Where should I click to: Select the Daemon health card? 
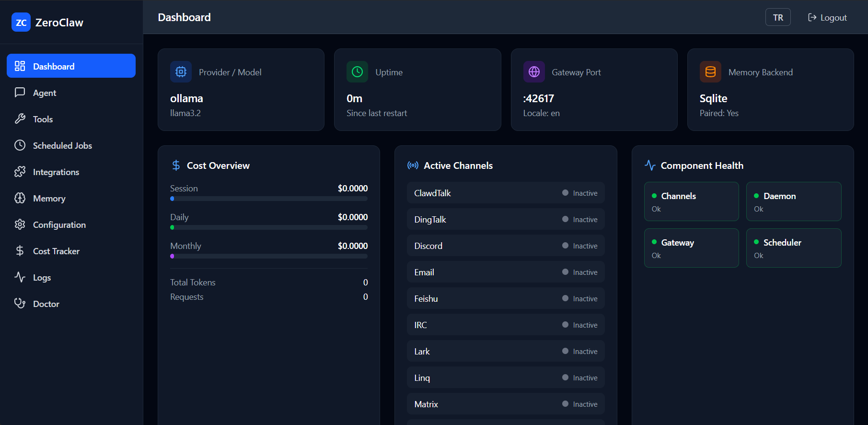794,201
